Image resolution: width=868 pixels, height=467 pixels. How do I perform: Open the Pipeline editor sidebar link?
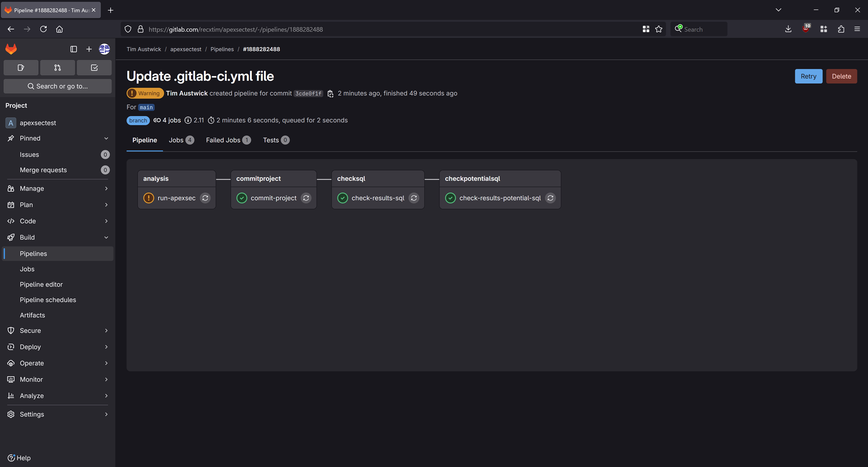pyautogui.click(x=41, y=285)
